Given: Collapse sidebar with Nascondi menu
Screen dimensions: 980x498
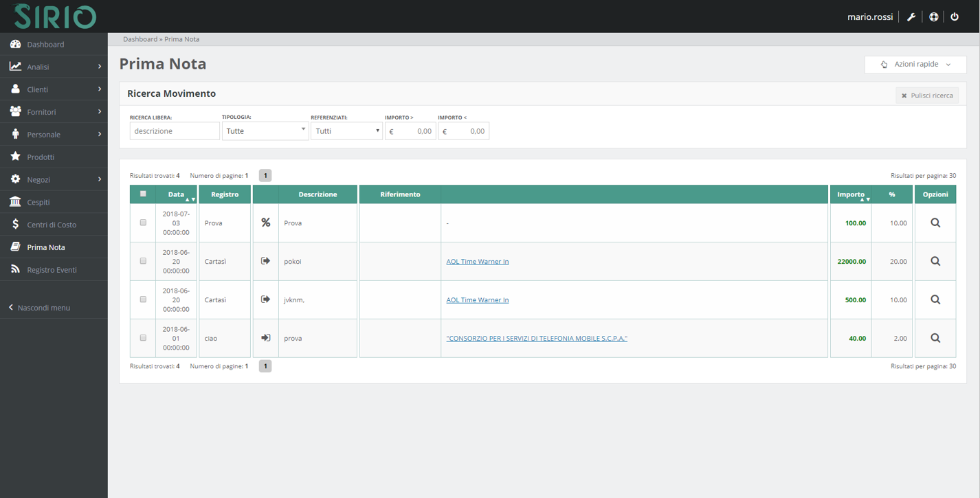Looking at the screenshot, I should [43, 308].
